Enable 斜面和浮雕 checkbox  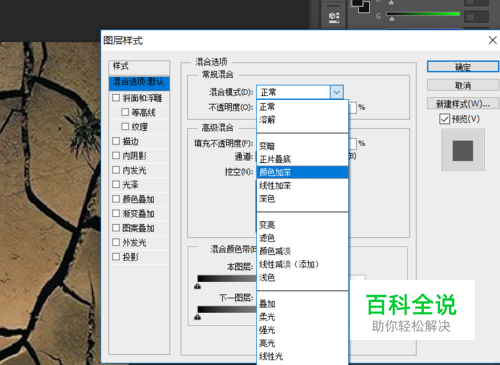point(116,98)
